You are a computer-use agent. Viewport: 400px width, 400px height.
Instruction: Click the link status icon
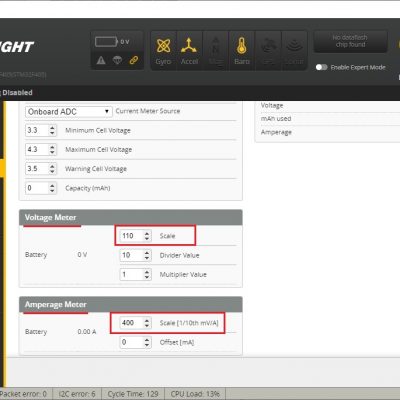pos(134,60)
